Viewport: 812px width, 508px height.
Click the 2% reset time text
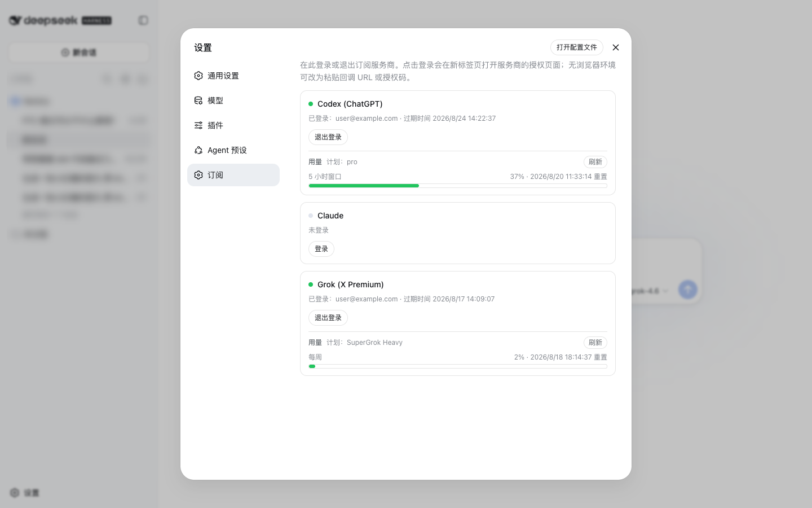coord(561,357)
